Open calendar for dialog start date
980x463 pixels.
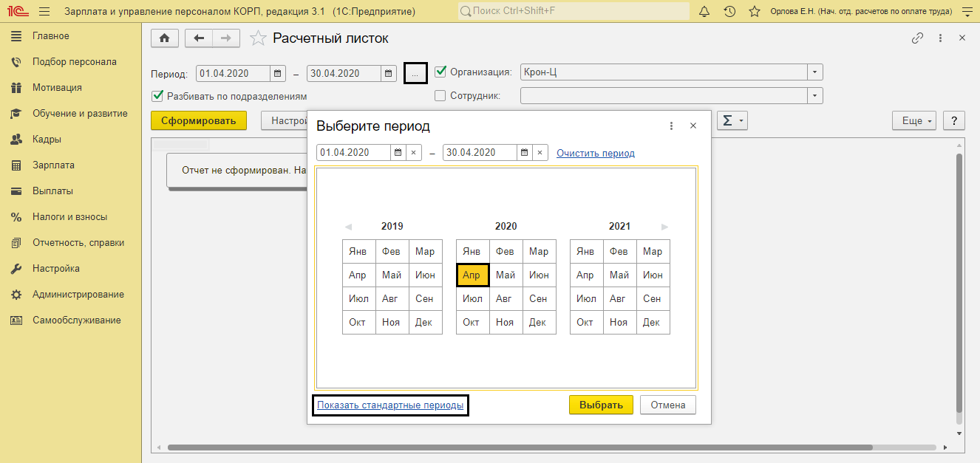point(398,153)
